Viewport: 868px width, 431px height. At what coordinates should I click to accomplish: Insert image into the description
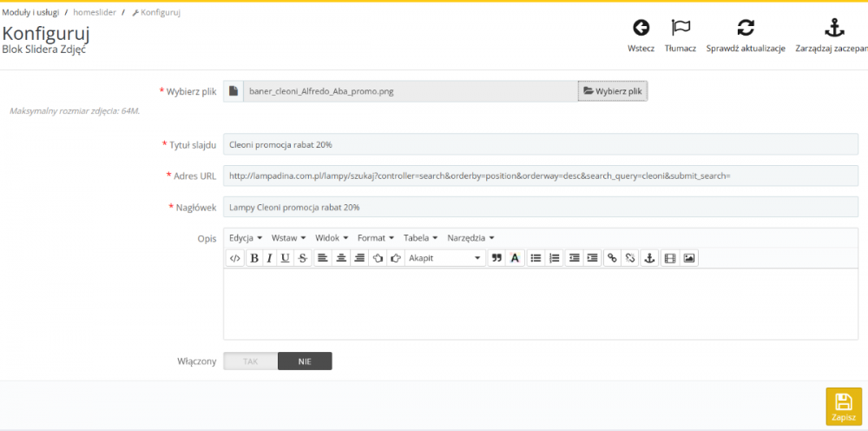pos(688,258)
